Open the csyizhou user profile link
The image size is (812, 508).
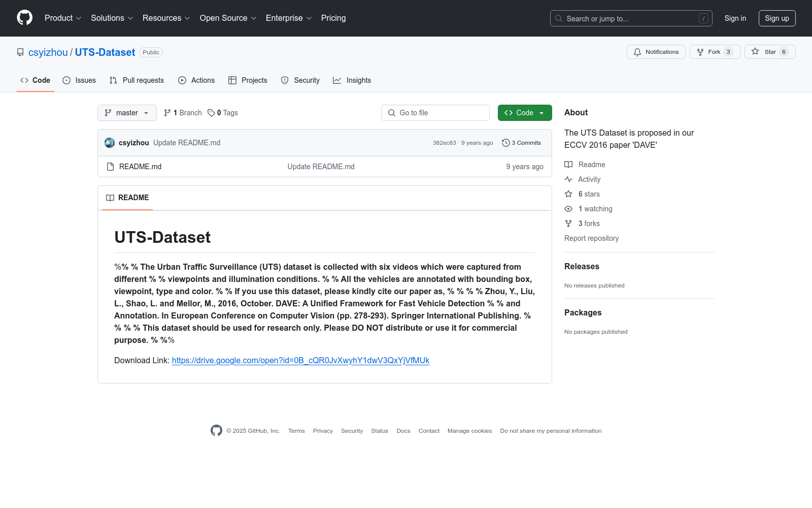pos(48,52)
